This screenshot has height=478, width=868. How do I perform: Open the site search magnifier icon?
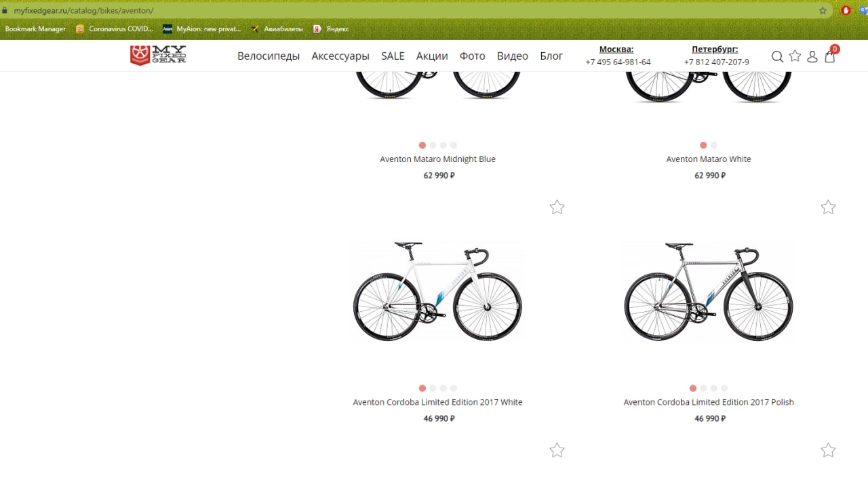(x=777, y=56)
